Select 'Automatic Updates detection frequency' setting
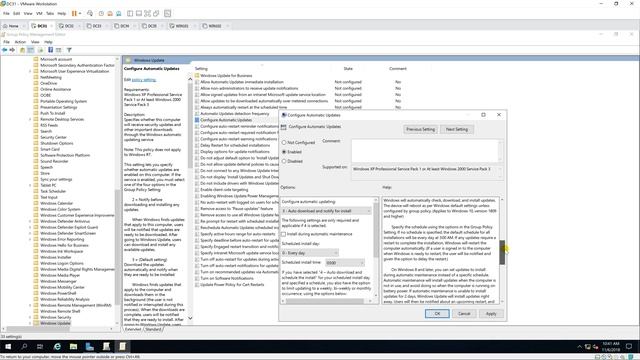The width and height of the screenshot is (640, 360). coord(235,113)
